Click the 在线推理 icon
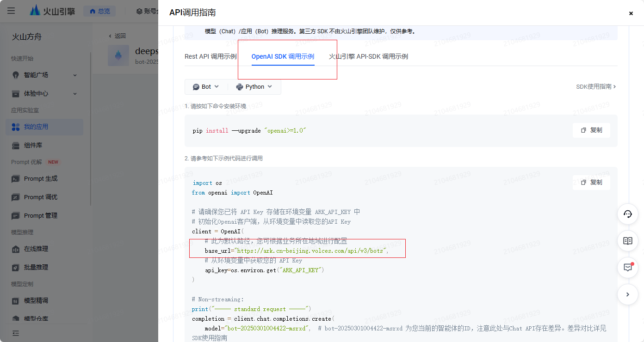 pyautogui.click(x=16, y=249)
